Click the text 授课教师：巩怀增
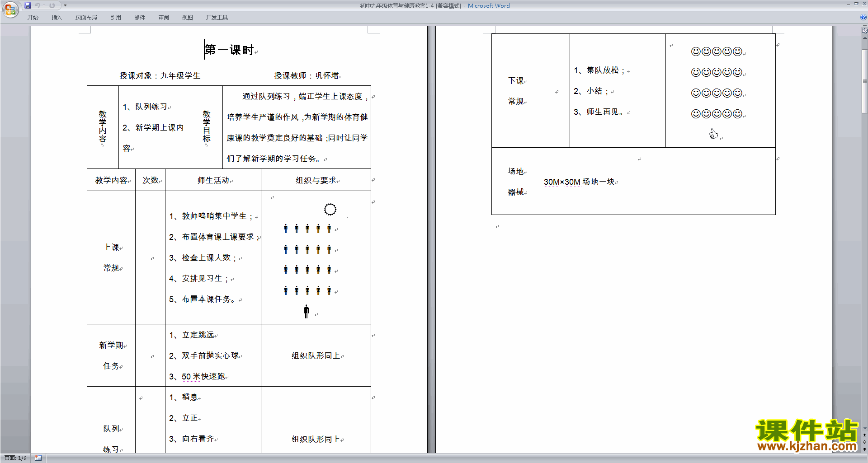 pos(307,75)
